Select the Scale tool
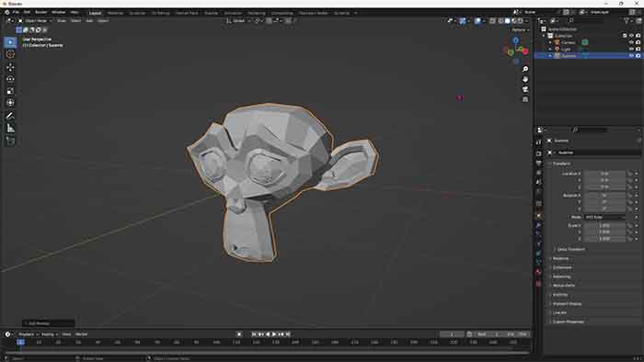The image size is (644, 362). click(10, 91)
